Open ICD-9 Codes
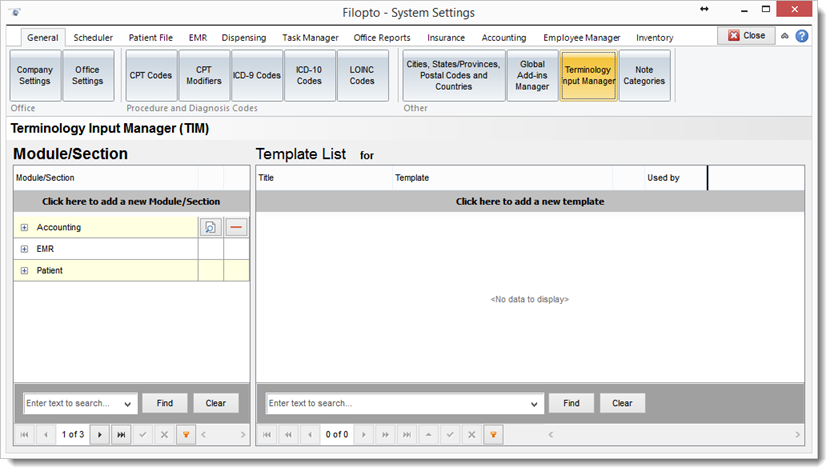833x474 pixels. tap(257, 75)
